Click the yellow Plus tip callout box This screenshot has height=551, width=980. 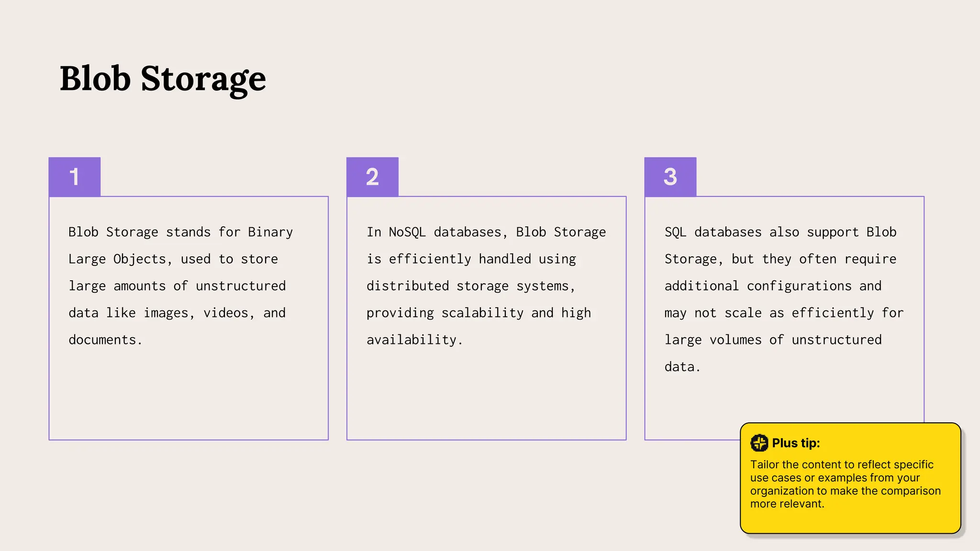click(850, 478)
